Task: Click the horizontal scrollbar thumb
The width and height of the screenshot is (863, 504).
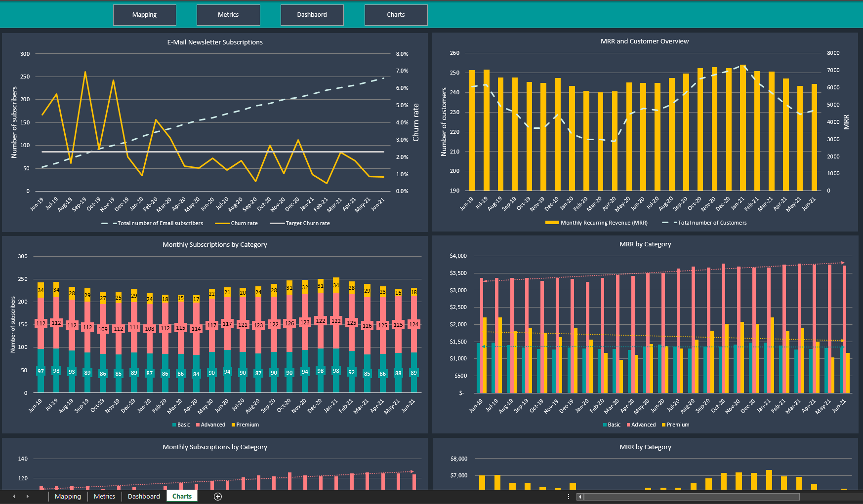Action: tap(692, 497)
